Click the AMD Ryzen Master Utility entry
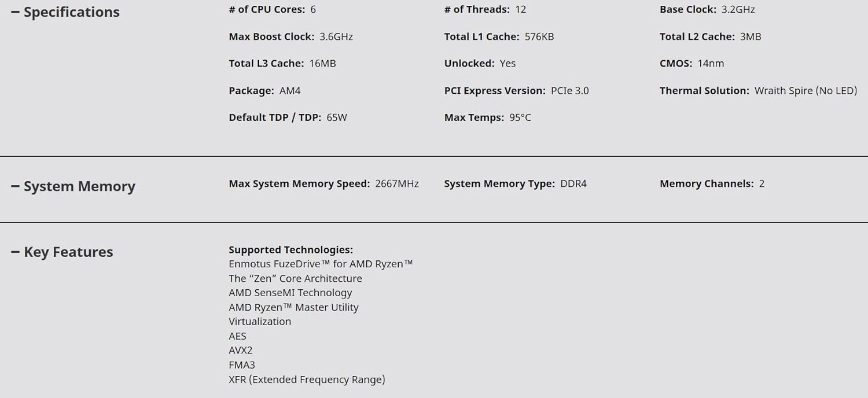This screenshot has height=398, width=868. (x=293, y=307)
